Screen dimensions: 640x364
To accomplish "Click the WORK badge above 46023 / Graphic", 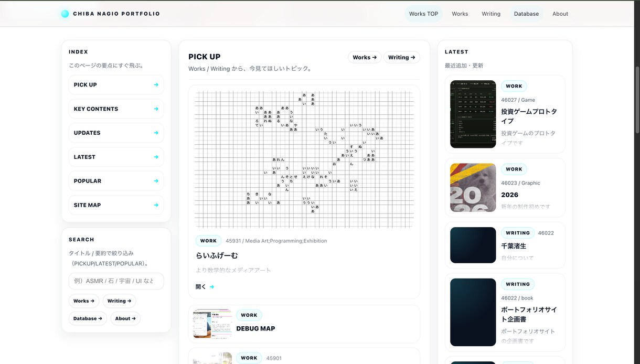I will tap(514, 169).
